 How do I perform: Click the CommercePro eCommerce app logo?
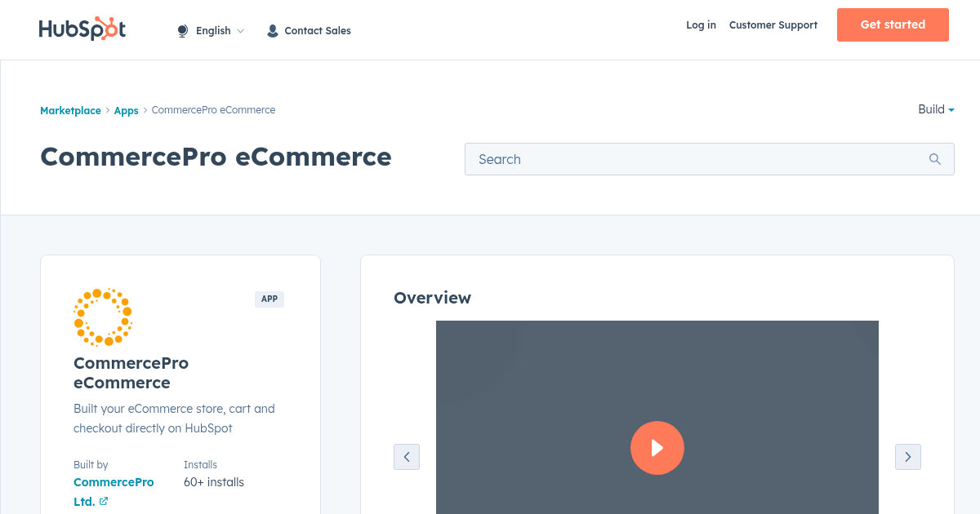click(102, 317)
